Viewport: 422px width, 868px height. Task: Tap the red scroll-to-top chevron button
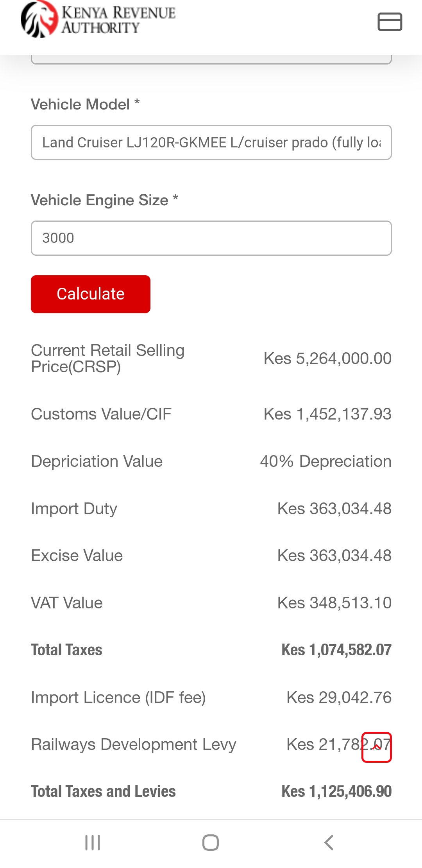(x=377, y=747)
